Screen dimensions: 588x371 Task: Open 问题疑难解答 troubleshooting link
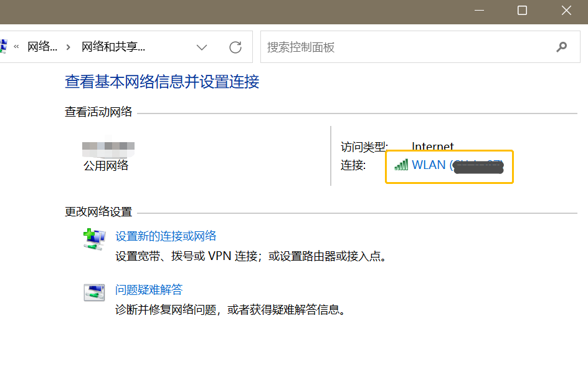(x=148, y=289)
